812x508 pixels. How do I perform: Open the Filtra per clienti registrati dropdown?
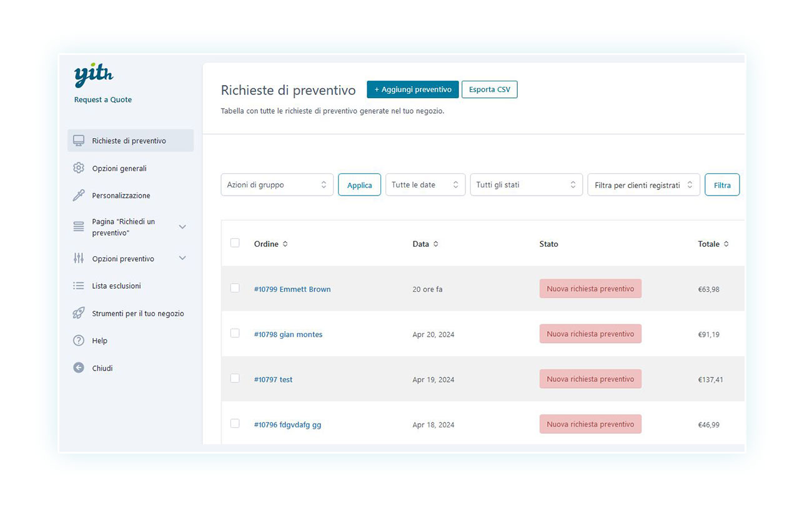click(x=644, y=185)
